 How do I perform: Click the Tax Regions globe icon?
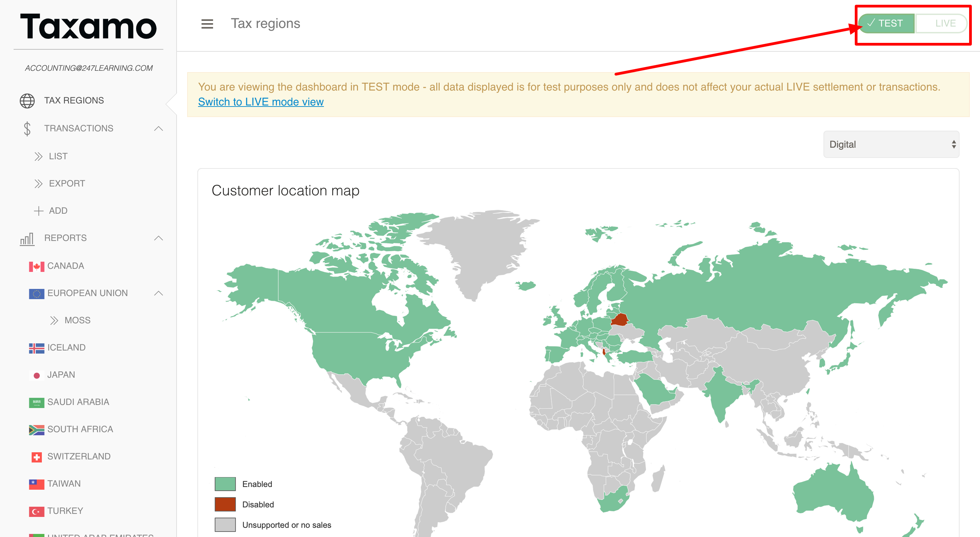pyautogui.click(x=27, y=101)
